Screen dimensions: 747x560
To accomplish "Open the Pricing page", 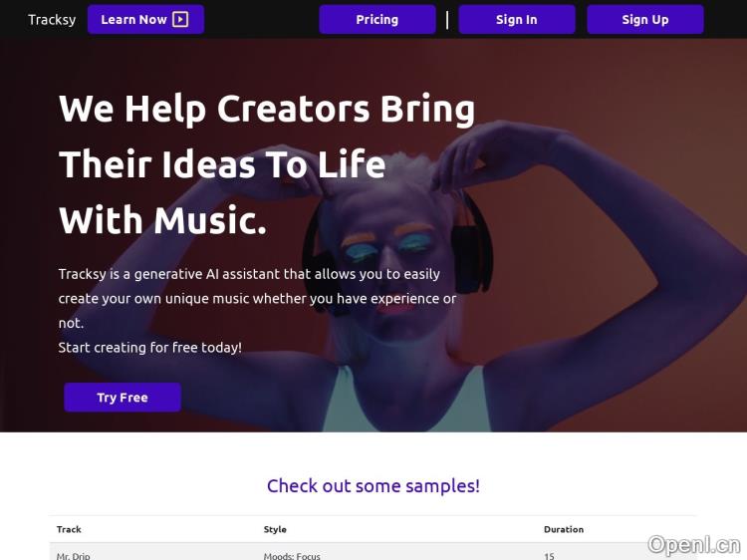I will [x=377, y=20].
